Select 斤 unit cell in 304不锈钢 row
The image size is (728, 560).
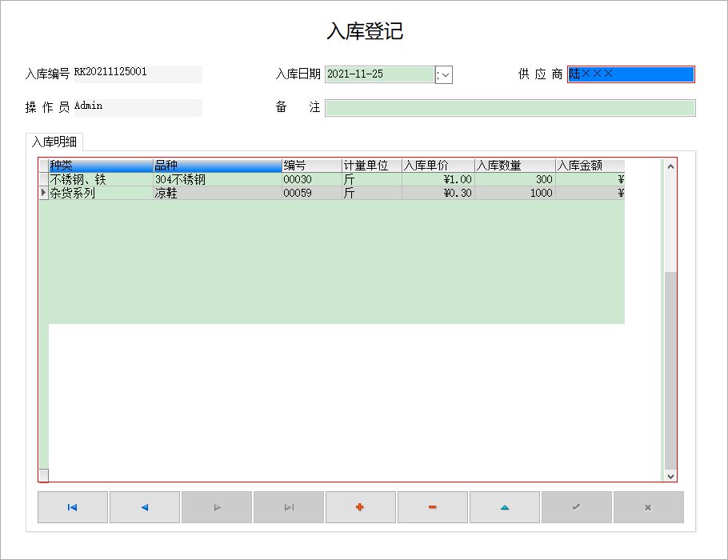[372, 179]
